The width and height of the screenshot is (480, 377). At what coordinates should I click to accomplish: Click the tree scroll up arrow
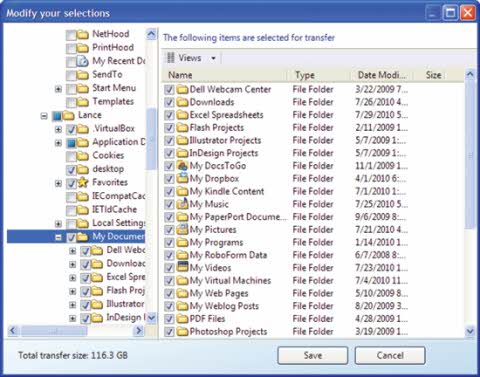coord(151,34)
